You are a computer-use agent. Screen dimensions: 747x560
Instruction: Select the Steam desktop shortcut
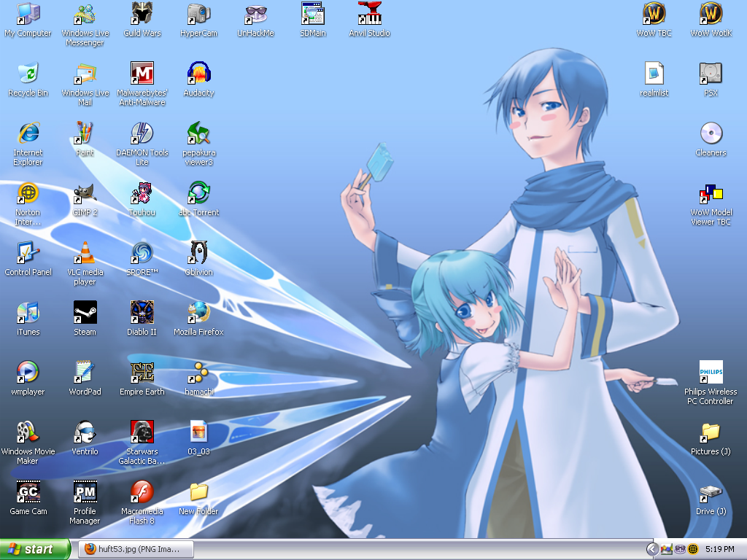click(x=85, y=313)
